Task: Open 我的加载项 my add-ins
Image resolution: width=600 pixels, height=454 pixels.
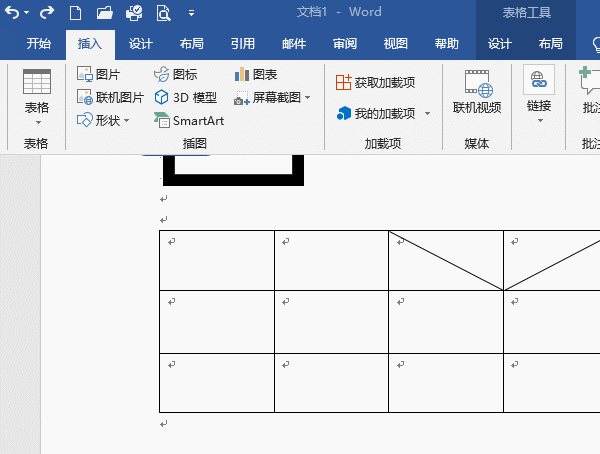Action: tap(376, 113)
